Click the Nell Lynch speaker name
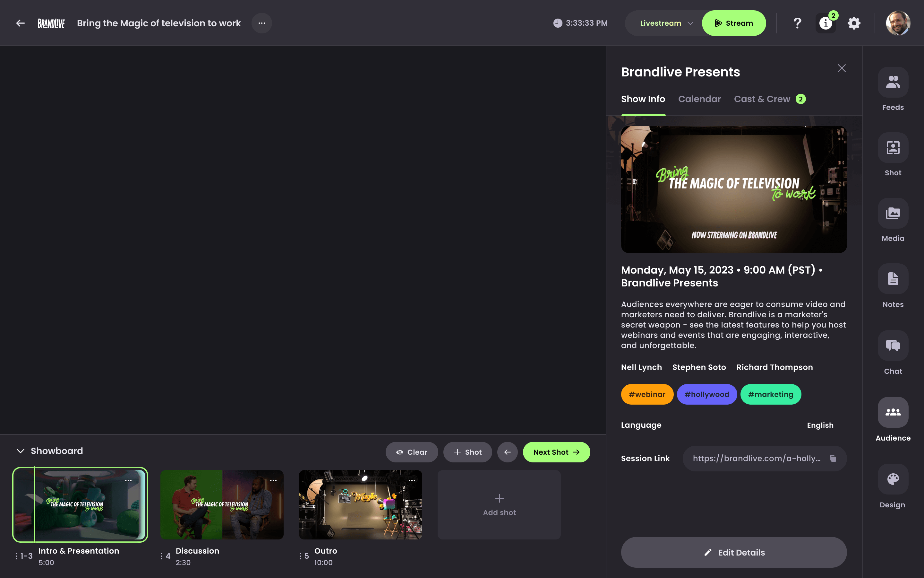 pos(641,367)
